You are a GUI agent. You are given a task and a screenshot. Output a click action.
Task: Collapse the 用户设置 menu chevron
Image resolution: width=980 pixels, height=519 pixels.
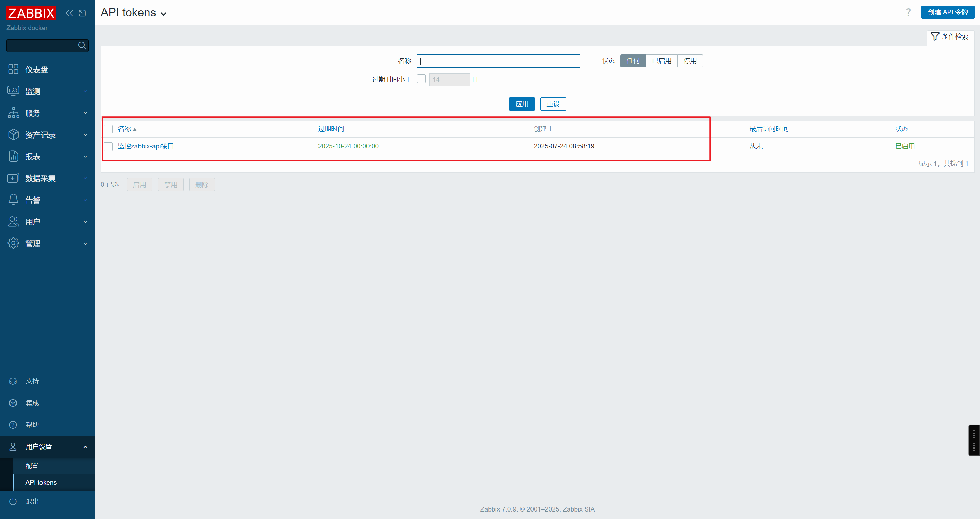click(x=86, y=447)
